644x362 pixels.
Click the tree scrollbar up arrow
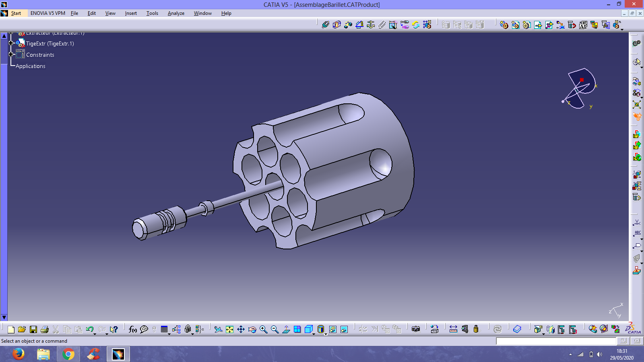click(4, 36)
